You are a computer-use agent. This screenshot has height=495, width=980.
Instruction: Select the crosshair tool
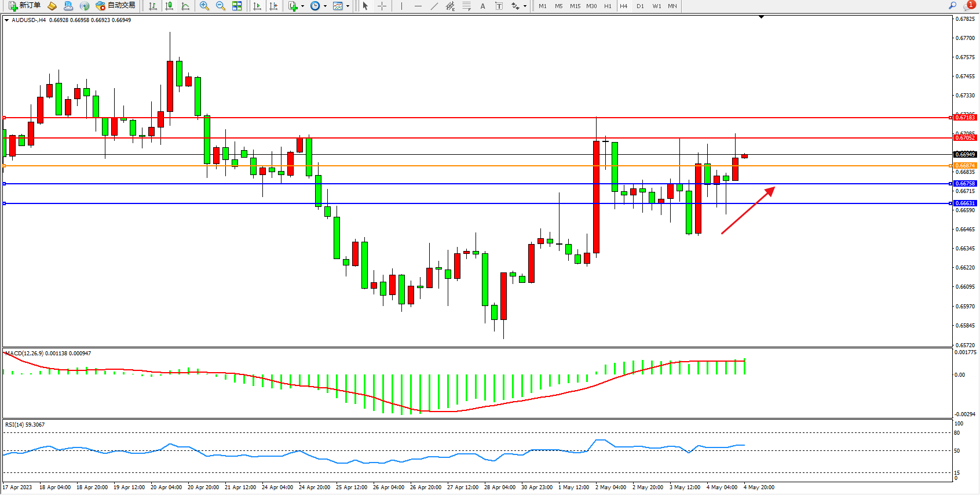point(382,6)
